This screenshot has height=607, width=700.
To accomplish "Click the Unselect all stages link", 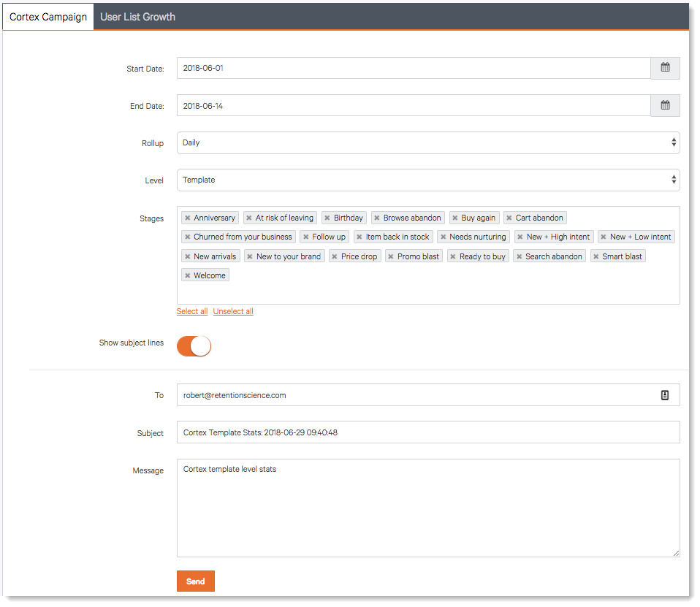I will [x=233, y=311].
